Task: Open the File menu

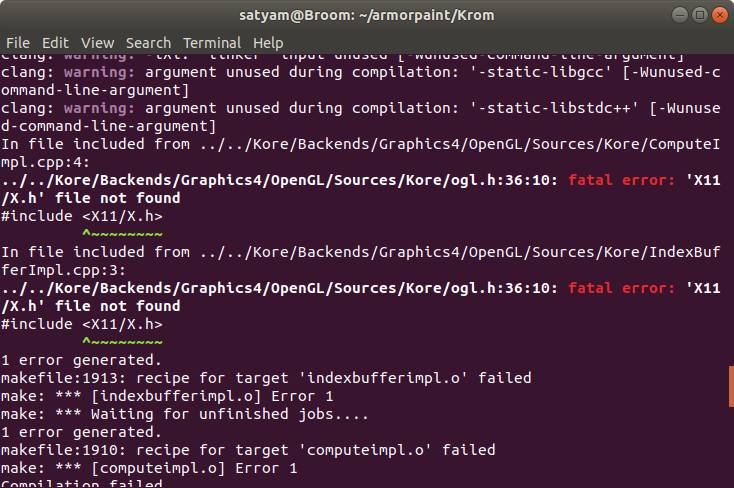Action: (18, 43)
